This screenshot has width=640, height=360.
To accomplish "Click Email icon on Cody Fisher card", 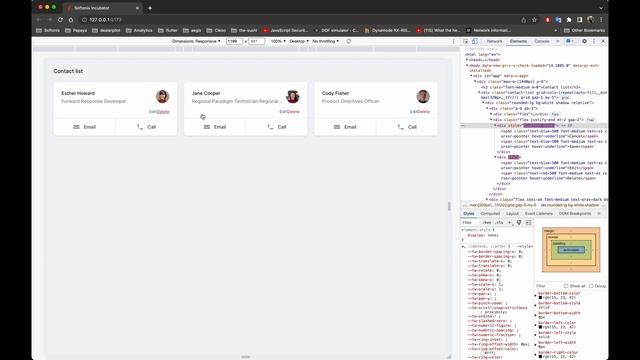I will click(337, 127).
